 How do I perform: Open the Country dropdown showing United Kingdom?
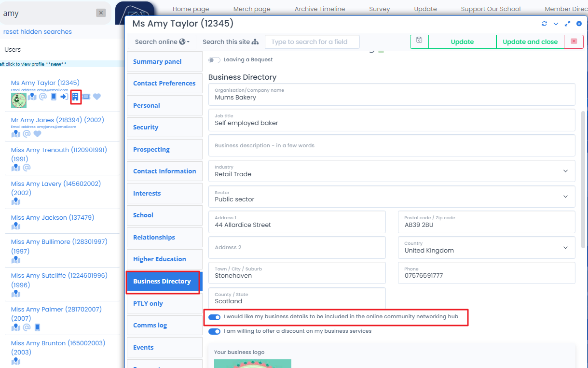486,248
